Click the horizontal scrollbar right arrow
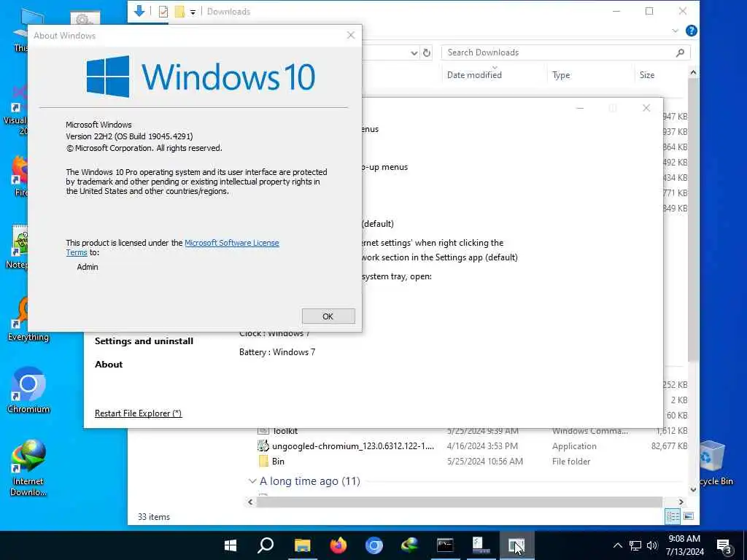The height and width of the screenshot is (560, 747). 681,502
